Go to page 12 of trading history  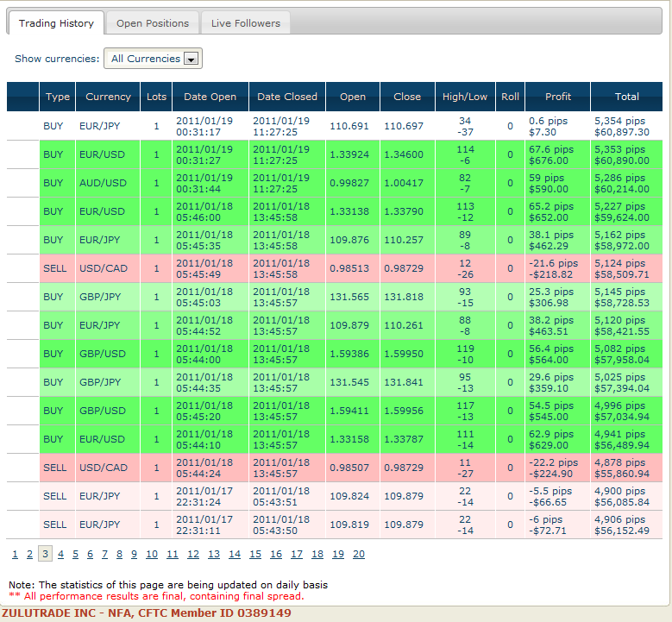(x=193, y=554)
